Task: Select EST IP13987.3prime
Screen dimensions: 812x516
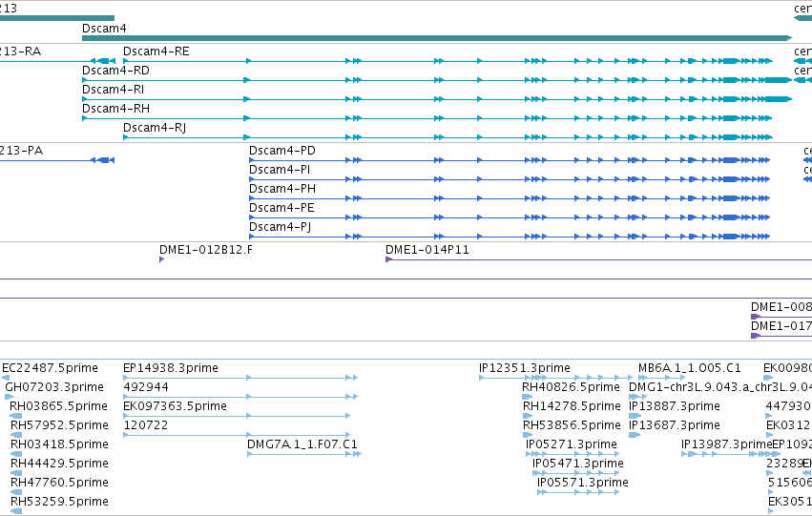Action: click(726, 444)
